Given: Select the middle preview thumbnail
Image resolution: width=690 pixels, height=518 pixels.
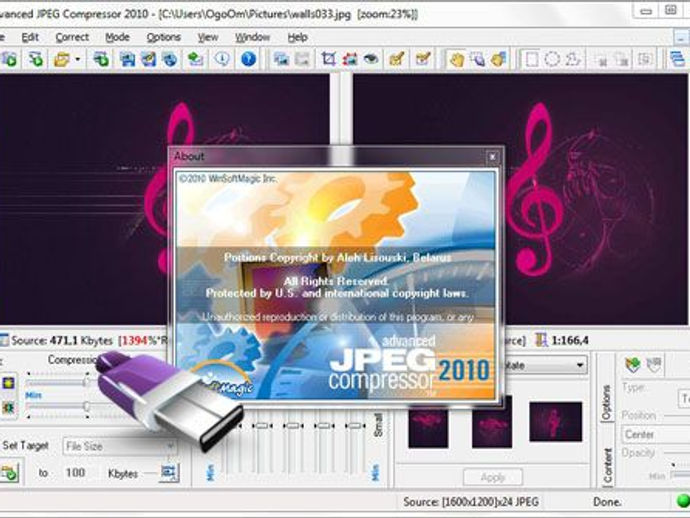Looking at the screenshot, I should [x=492, y=422].
